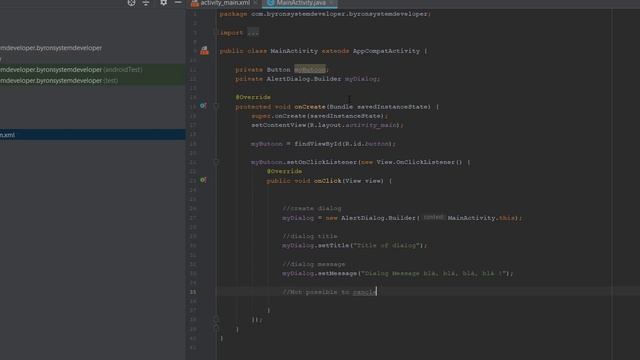640x360 pixels.
Task: Collapse the setOnClickListener fold marker
Action: (216, 162)
